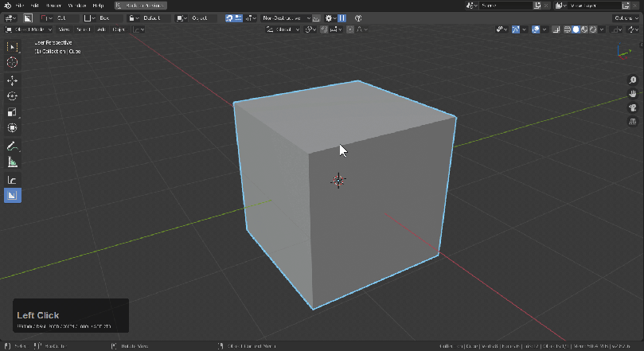
Task: Select the Cursor tool in left toolbar
Action: (x=12, y=62)
